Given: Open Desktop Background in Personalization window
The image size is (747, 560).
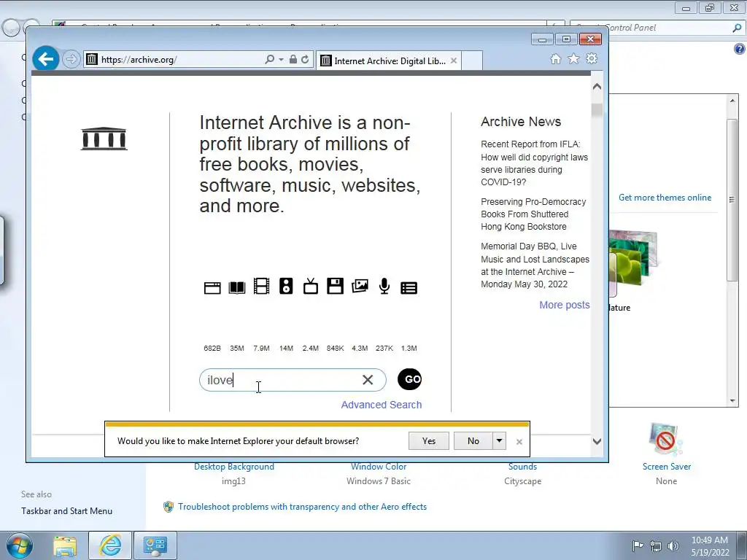Looking at the screenshot, I should coord(234,467).
